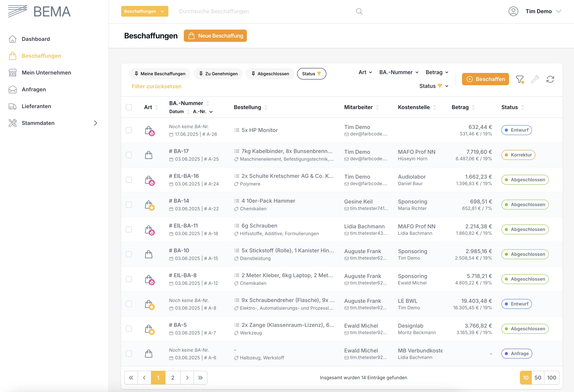Click the Dashboard house icon

pyautogui.click(x=13, y=39)
